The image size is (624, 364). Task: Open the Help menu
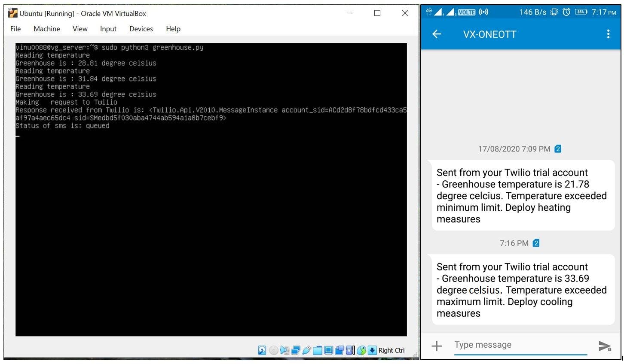click(x=173, y=29)
